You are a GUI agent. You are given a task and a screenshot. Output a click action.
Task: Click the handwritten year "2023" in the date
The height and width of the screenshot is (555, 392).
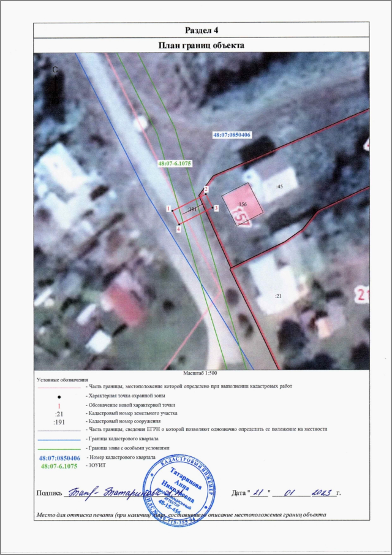[322, 492]
